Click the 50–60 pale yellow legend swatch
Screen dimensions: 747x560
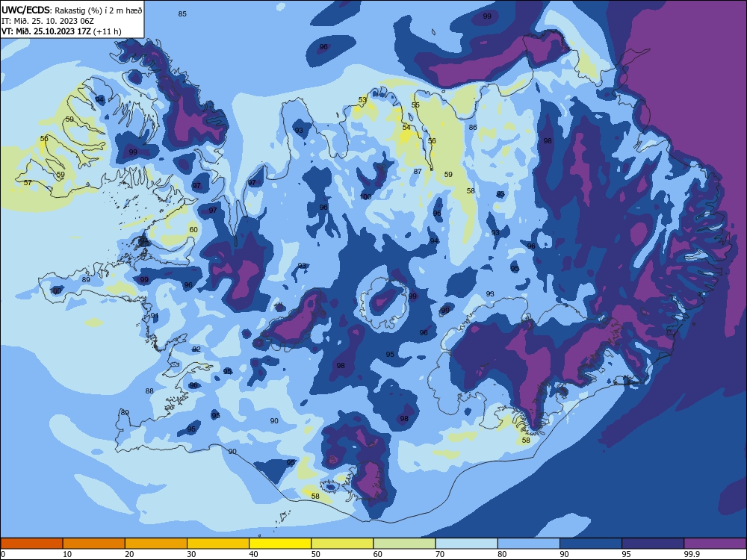(342, 544)
